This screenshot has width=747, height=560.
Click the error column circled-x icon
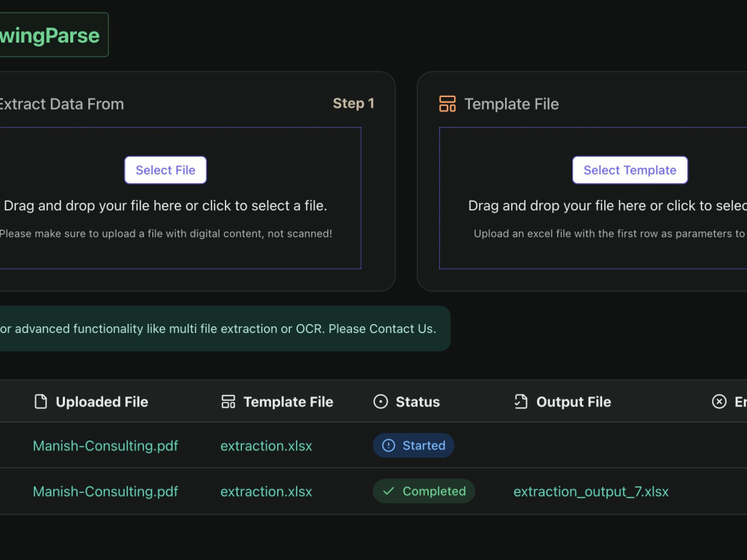point(719,402)
